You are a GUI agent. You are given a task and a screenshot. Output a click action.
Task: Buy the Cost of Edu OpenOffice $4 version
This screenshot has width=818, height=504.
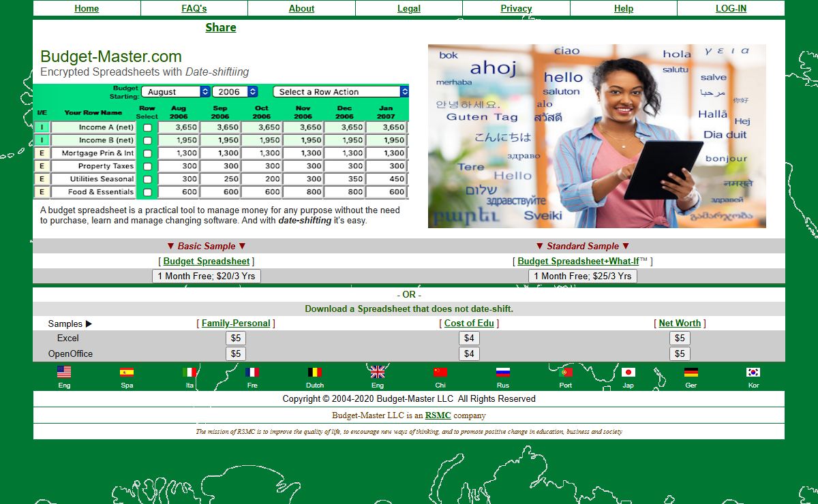click(x=469, y=353)
